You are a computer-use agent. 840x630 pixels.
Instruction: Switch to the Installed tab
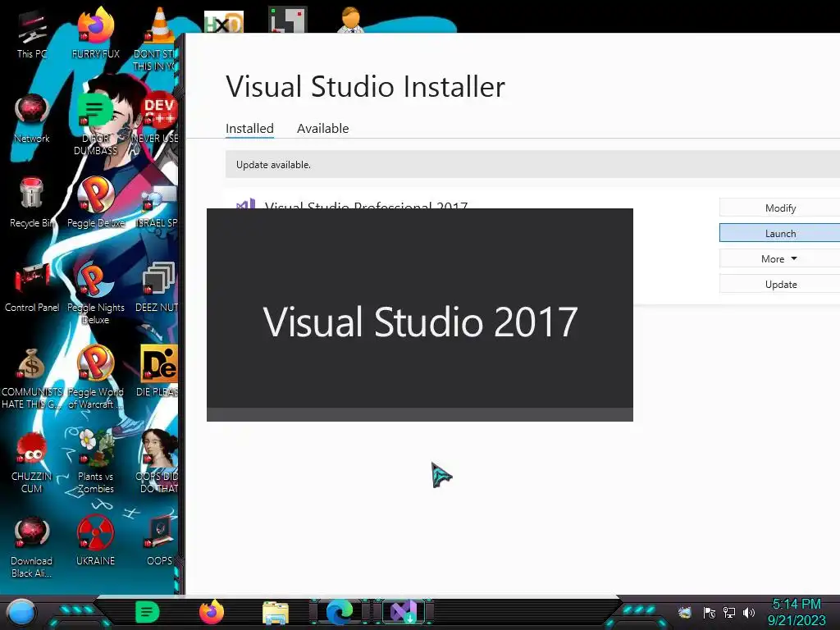pyautogui.click(x=249, y=129)
